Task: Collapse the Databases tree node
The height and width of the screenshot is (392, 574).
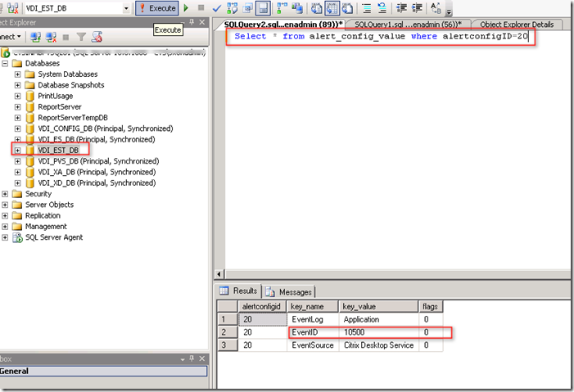Action: point(6,63)
